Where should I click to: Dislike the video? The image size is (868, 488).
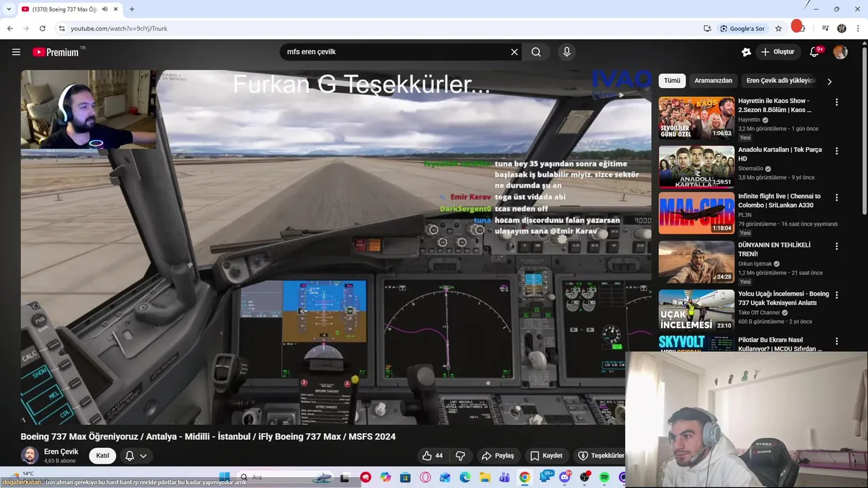click(x=460, y=455)
